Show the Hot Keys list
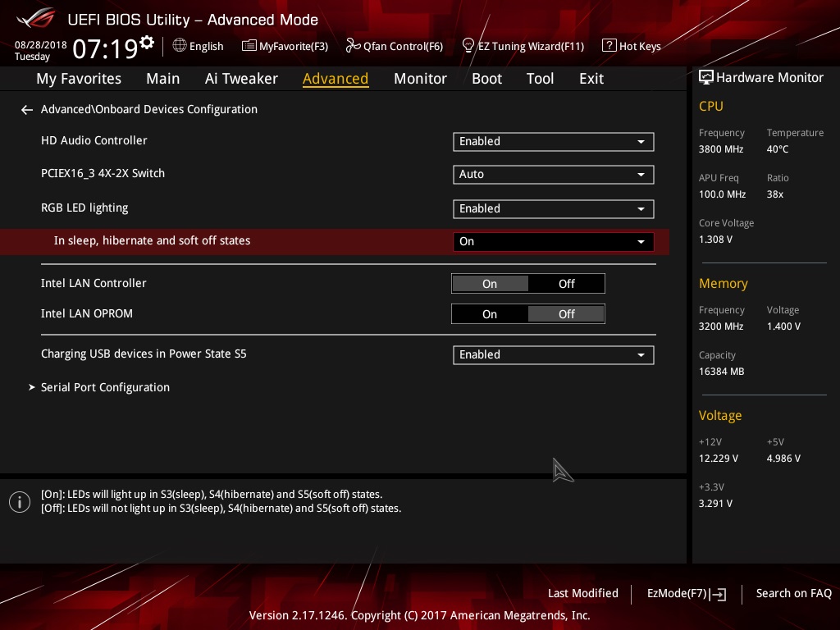 point(632,46)
